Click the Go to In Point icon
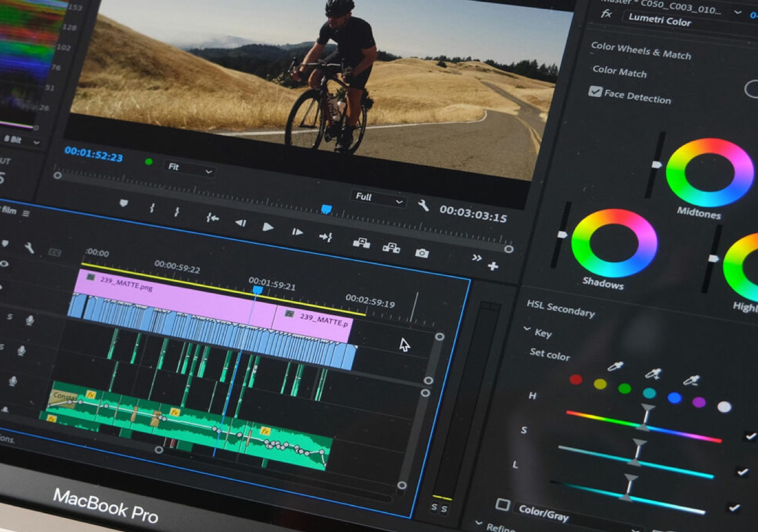 (213, 217)
